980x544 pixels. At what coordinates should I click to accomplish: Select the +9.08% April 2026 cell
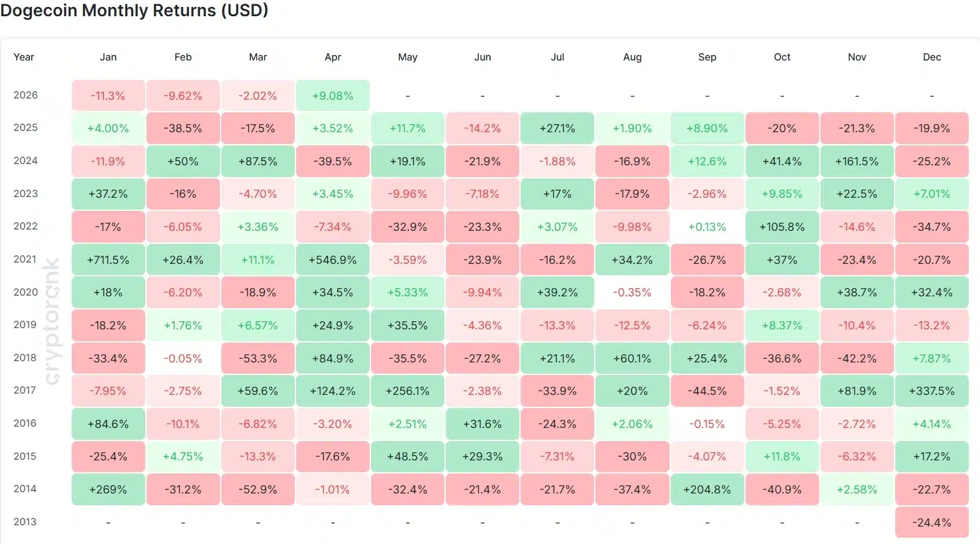point(333,96)
